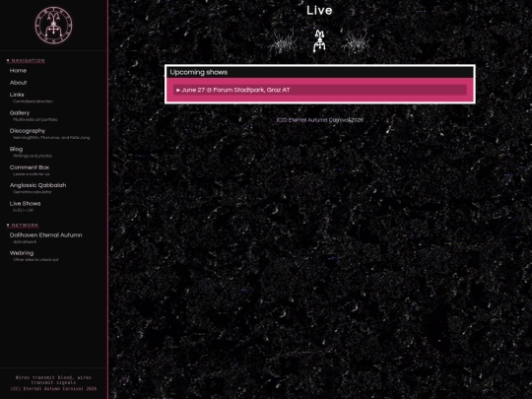Expand the June 27 Forum Stadtpark show details
This screenshot has width=532, height=399.
tap(320, 90)
